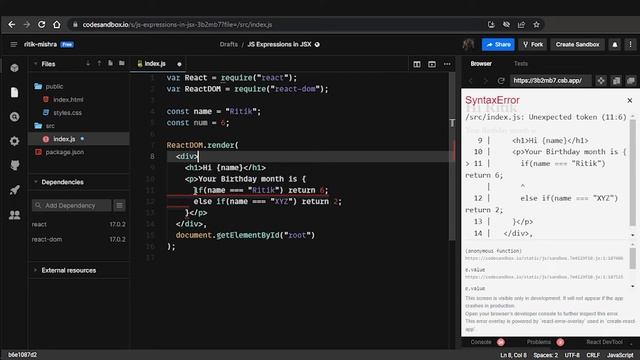640x360 pixels.
Task: Click the user avatar in header
Action: click(x=468, y=44)
